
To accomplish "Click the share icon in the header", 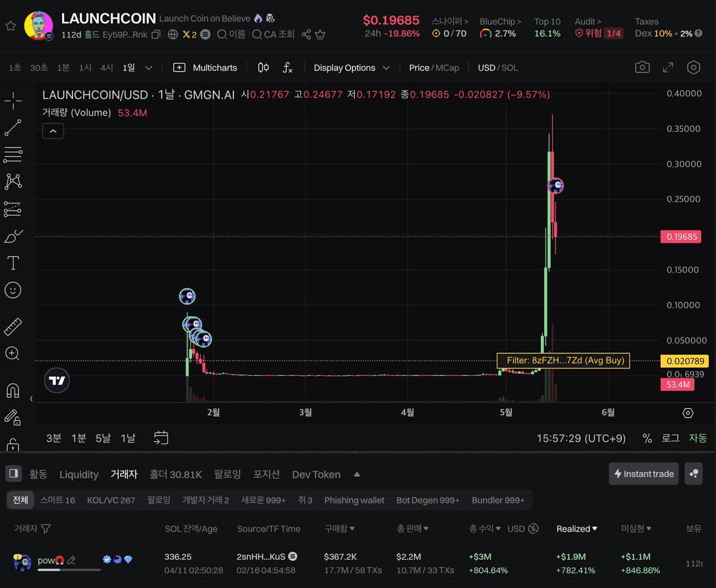I will (306, 35).
